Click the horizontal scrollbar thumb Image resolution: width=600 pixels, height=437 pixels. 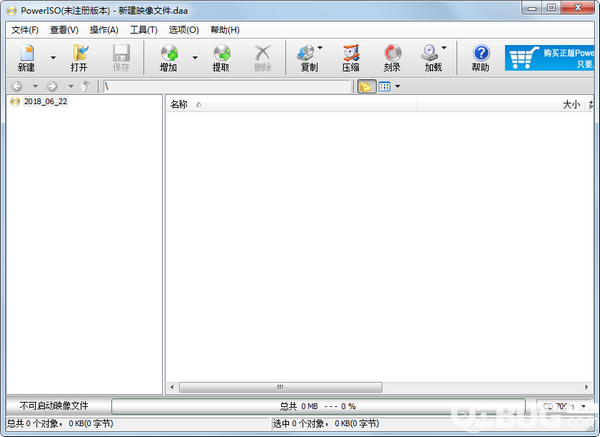tap(280, 387)
